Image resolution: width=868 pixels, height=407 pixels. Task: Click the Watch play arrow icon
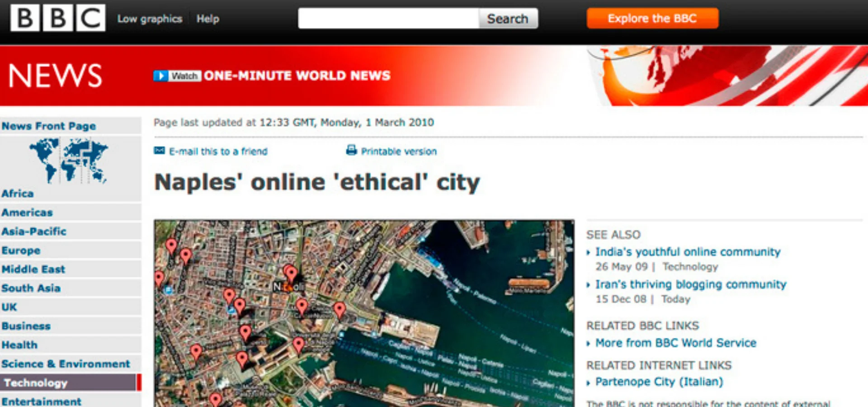(x=160, y=76)
